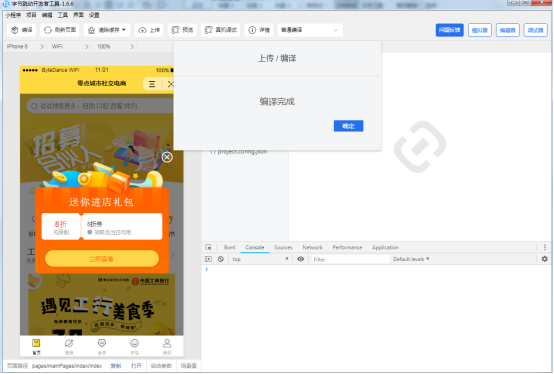
Task: Open the 小程序 menu
Action: tap(13, 15)
